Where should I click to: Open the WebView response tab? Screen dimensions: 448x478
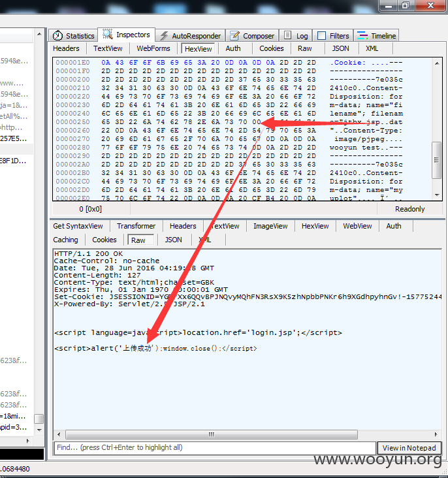pos(357,226)
